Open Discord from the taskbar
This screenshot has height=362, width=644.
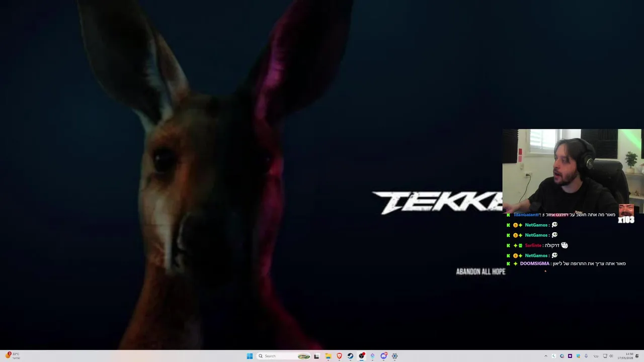[383, 356]
